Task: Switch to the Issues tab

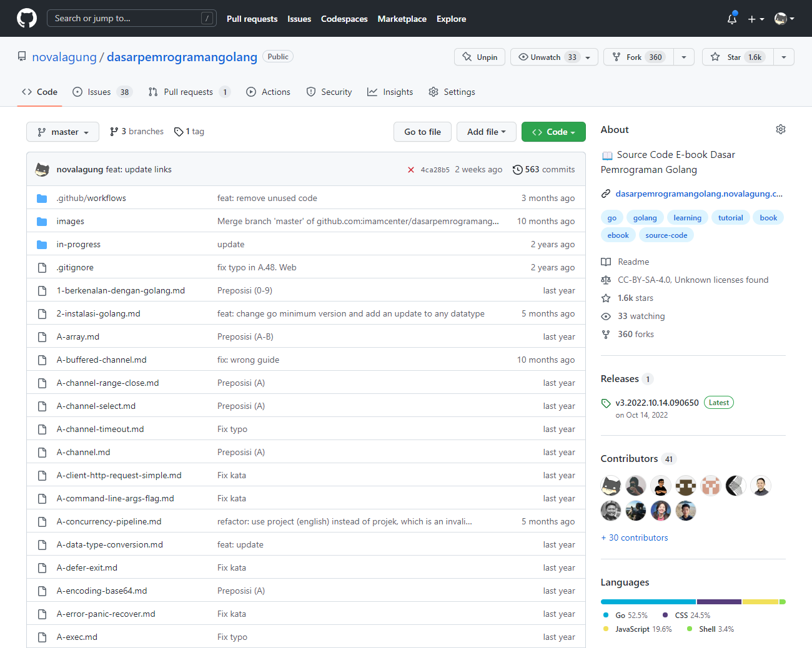Action: point(102,92)
